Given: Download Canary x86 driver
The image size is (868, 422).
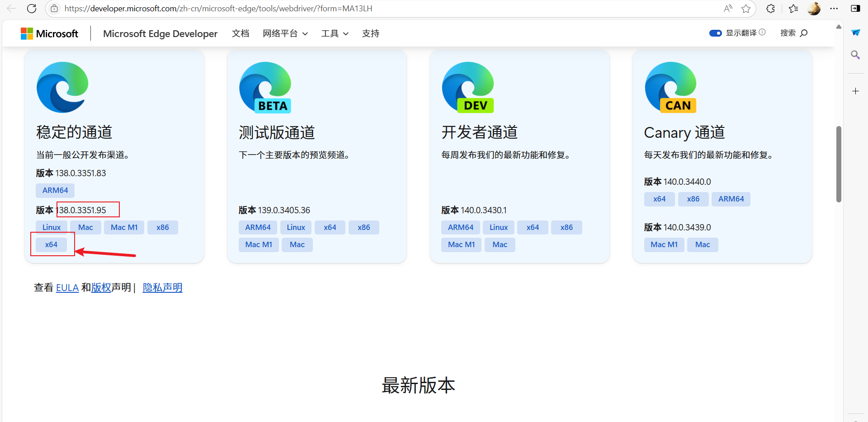Looking at the screenshot, I should (x=693, y=199).
